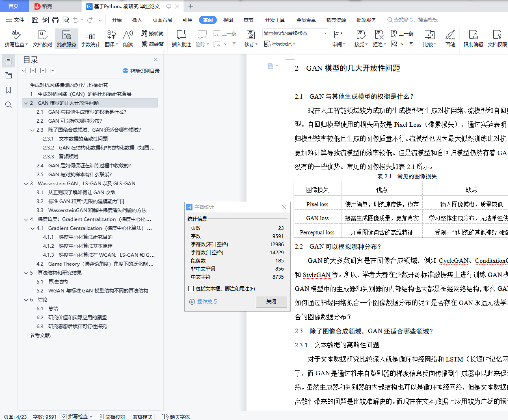Jump to 参考文献 in the outline

click(41, 336)
